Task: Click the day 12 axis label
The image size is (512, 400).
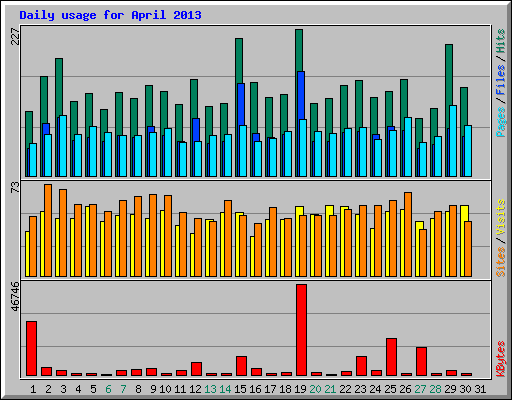Action: click(x=195, y=389)
